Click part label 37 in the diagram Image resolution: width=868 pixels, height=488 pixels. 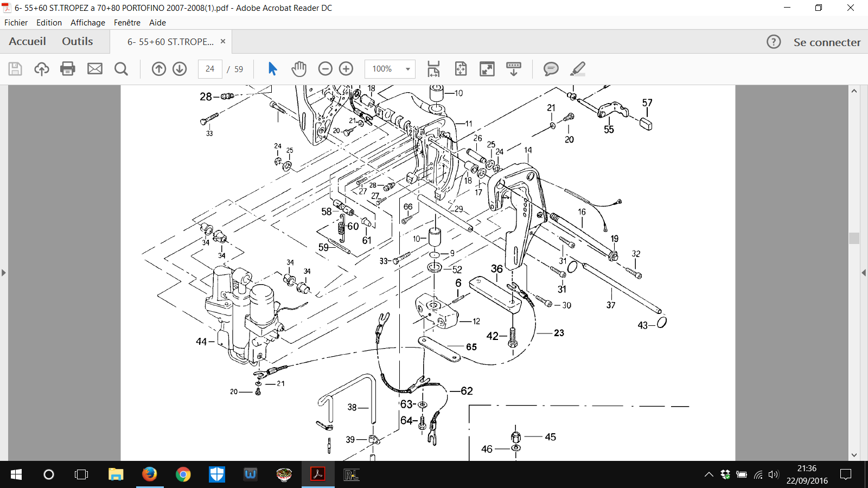(x=611, y=305)
